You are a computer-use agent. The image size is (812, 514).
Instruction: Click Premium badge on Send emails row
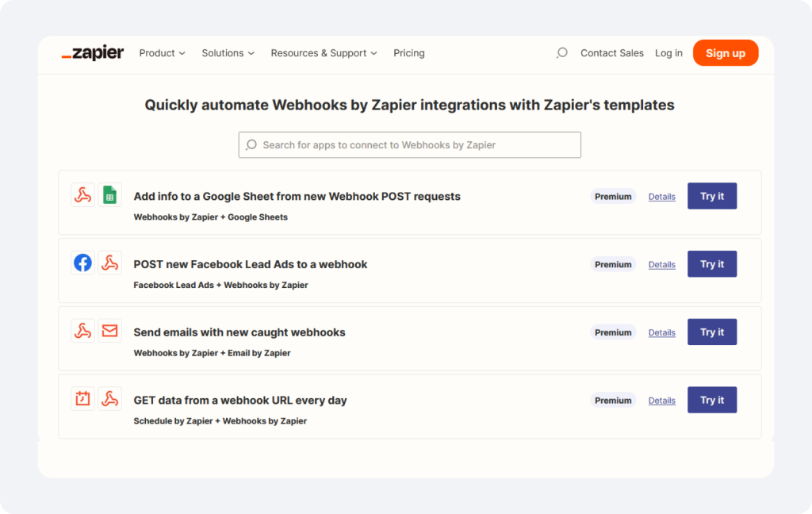point(613,332)
